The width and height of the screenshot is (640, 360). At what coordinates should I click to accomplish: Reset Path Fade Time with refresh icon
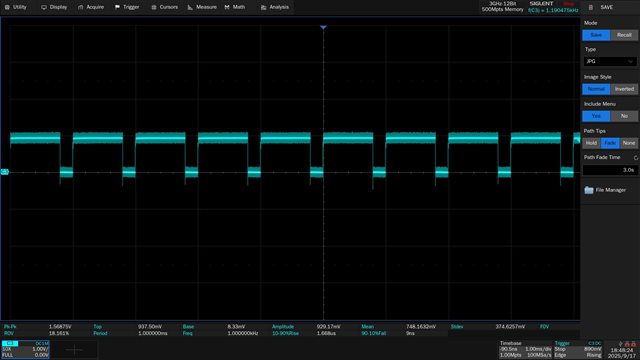pyautogui.click(x=636, y=158)
